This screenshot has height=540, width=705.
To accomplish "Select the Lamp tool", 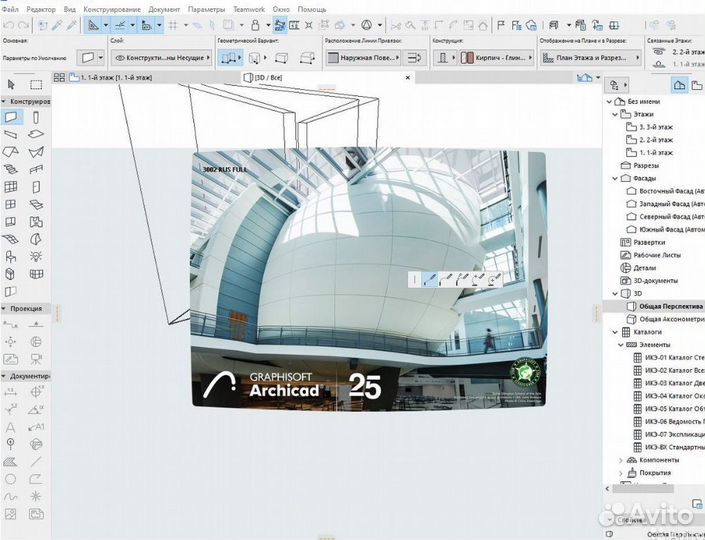I will tap(36, 256).
